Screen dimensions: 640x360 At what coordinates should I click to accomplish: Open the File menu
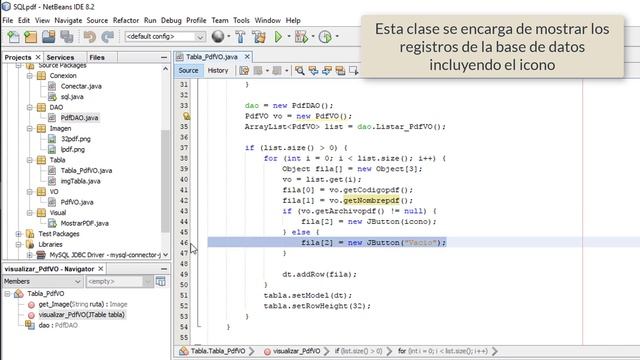pyautogui.click(x=7, y=20)
